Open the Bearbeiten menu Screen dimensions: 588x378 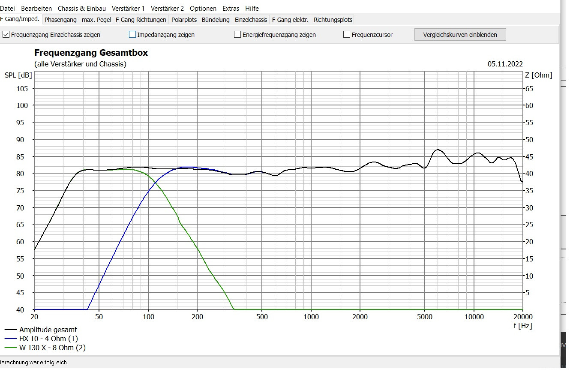coord(36,8)
